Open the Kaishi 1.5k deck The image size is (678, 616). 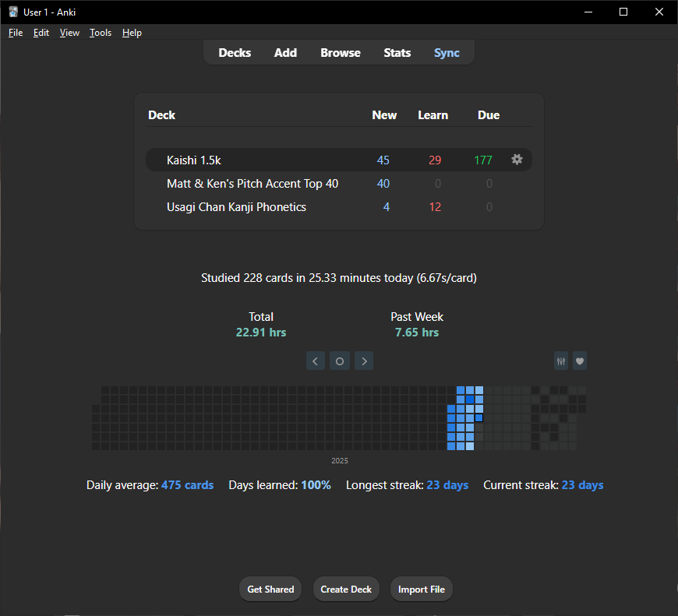(x=194, y=160)
